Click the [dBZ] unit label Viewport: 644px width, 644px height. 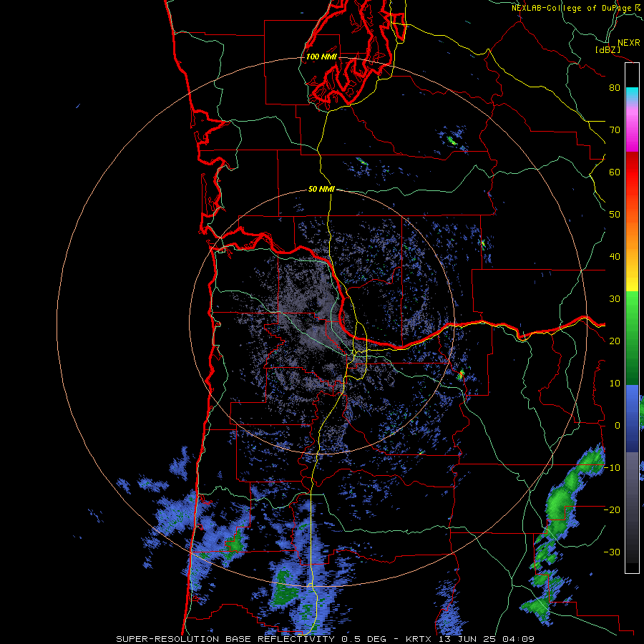point(608,49)
